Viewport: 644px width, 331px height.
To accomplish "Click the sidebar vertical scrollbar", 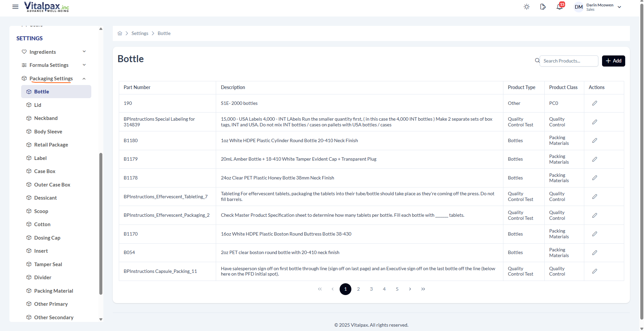I will click(x=101, y=223).
